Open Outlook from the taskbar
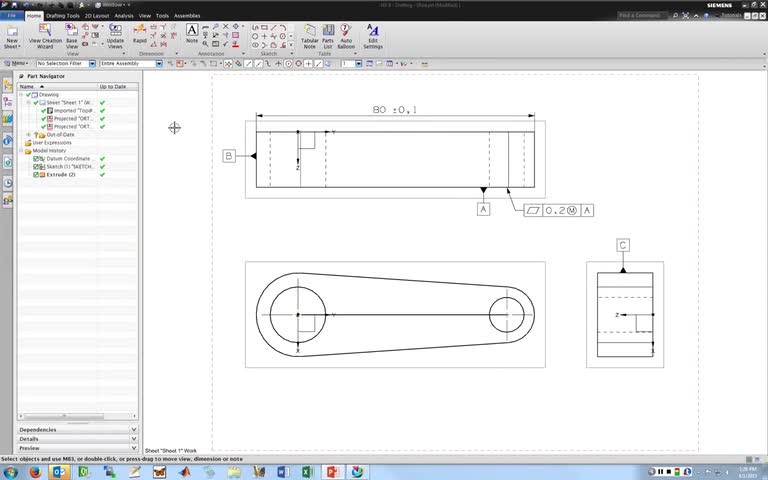This screenshot has width=768, height=480. coord(58,472)
